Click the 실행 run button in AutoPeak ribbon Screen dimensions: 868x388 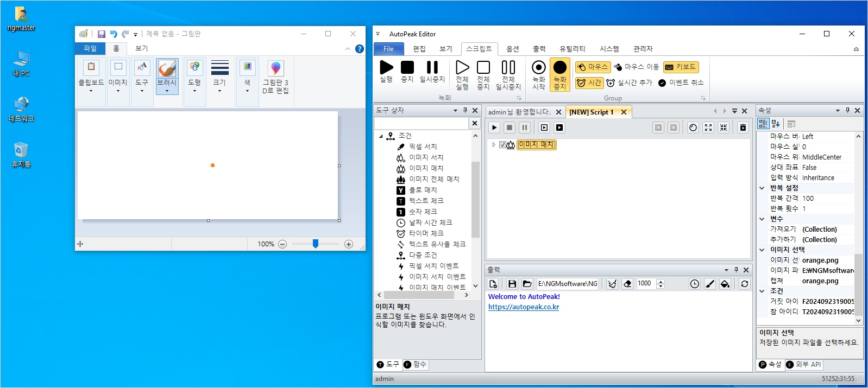(386, 71)
